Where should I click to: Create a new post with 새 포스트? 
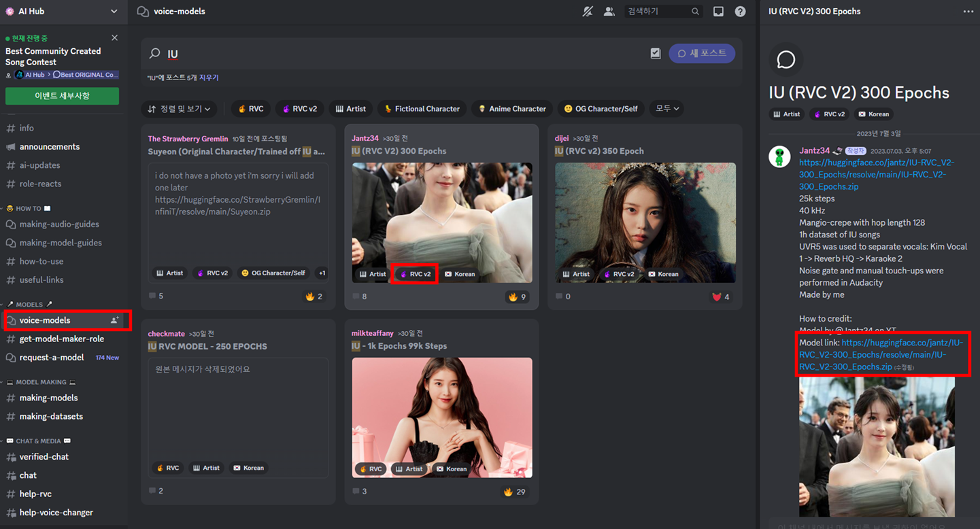coord(702,54)
